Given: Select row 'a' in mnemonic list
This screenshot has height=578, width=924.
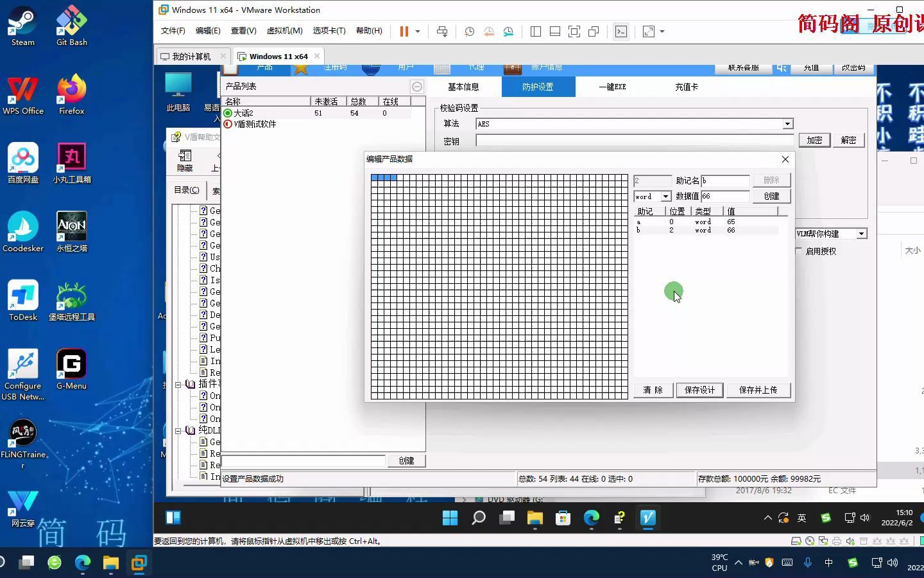Looking at the screenshot, I should [x=706, y=222].
